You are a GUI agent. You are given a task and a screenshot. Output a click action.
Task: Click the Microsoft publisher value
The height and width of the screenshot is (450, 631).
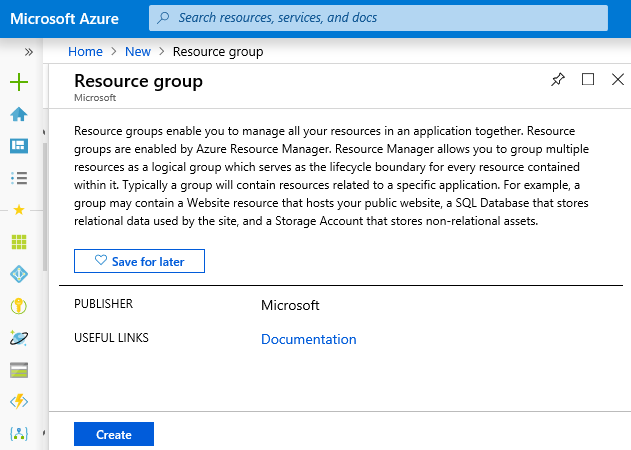coord(290,305)
